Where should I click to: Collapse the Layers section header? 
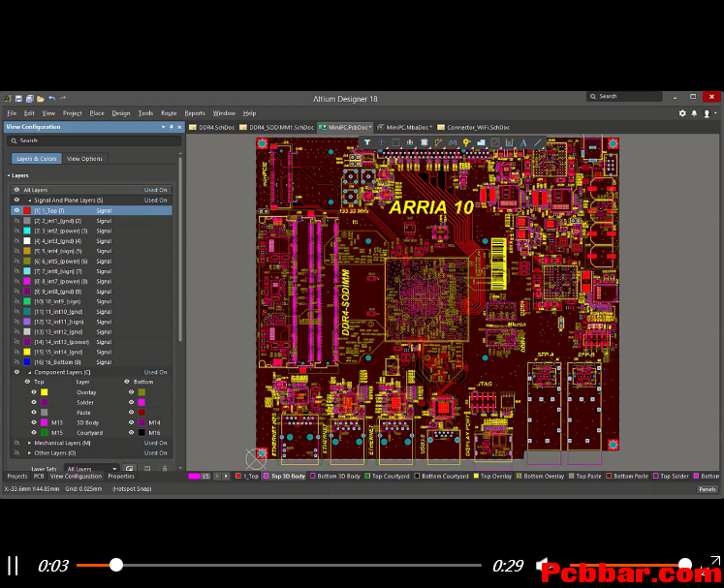click(9, 175)
